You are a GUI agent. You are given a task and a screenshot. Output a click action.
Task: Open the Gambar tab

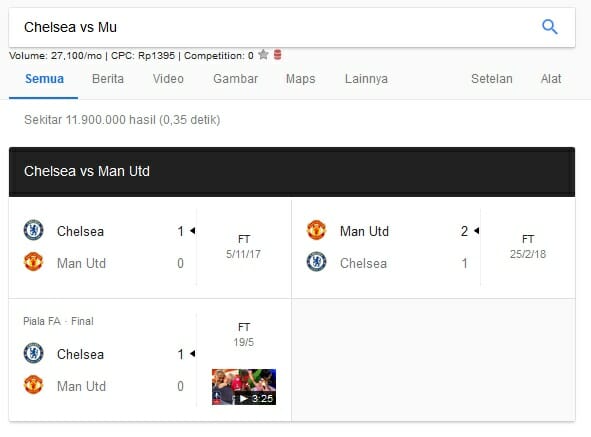(x=236, y=79)
